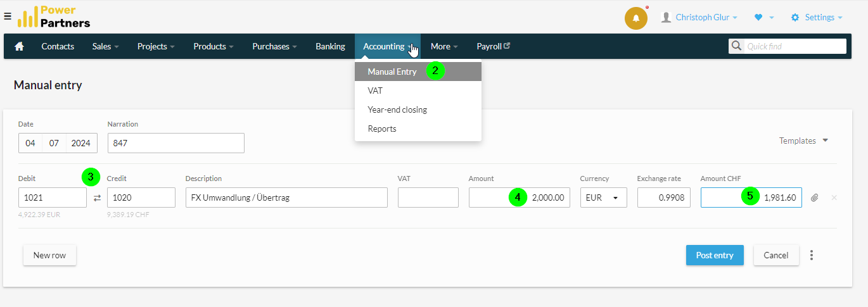The image size is (868, 307).
Task: Expand the Products menu
Action: click(x=214, y=46)
